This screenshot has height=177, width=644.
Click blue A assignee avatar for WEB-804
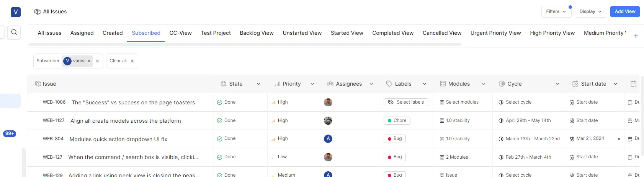[x=328, y=139]
